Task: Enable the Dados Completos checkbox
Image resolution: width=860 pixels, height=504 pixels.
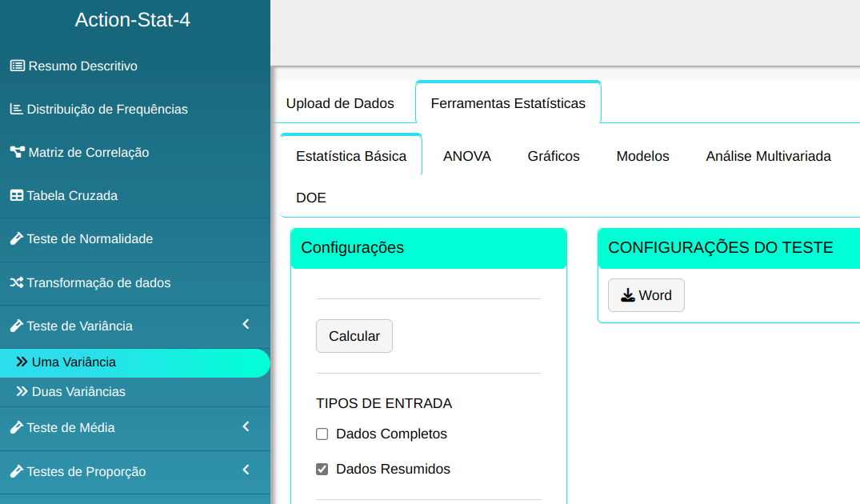Action: coord(322,434)
